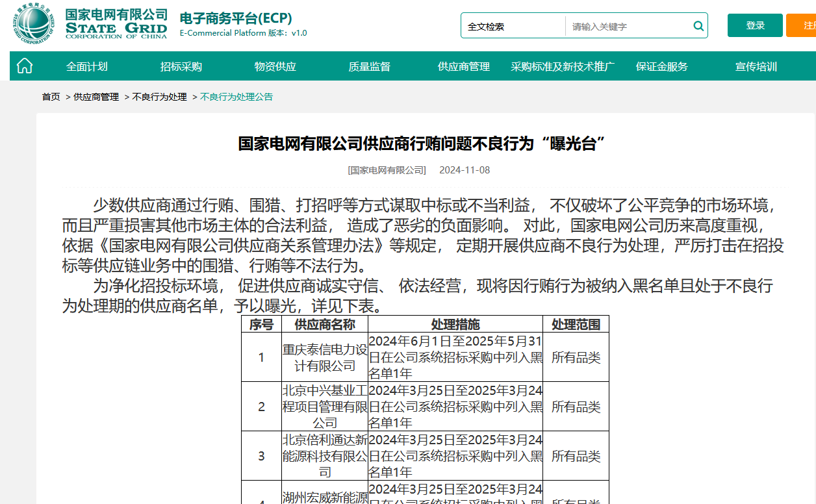Viewport: 816px width, 504px height.
Task: Click the 登录 login button
Action: (755, 25)
